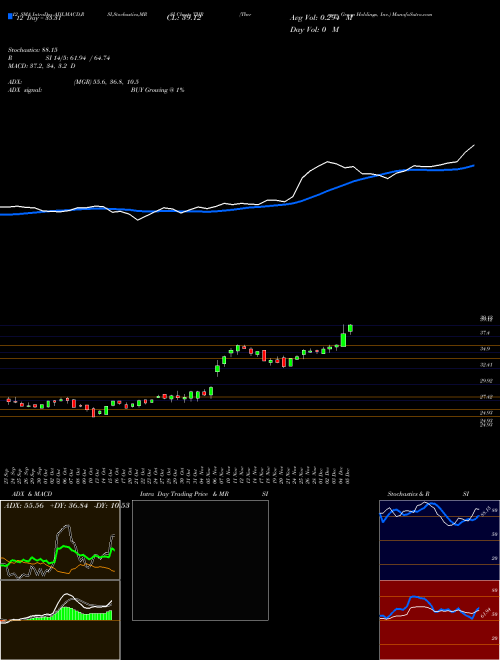Click the MACD histogram chart with green bars
Screen dimensions: 500x660
tap(60, 620)
